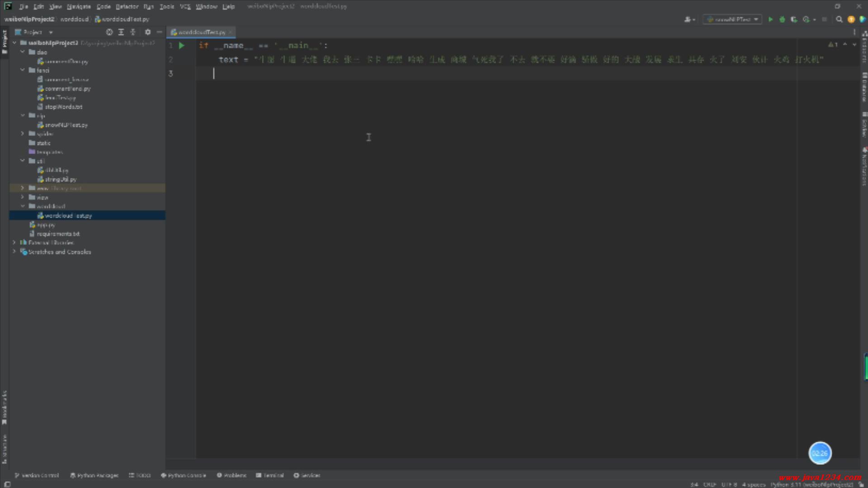
Task: Click Select Opened File target icon
Action: click(109, 32)
